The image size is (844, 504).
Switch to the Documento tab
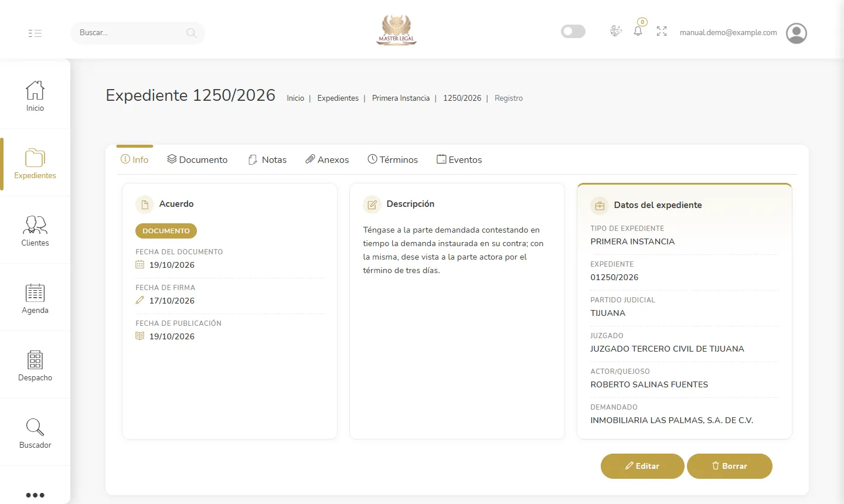tap(197, 159)
